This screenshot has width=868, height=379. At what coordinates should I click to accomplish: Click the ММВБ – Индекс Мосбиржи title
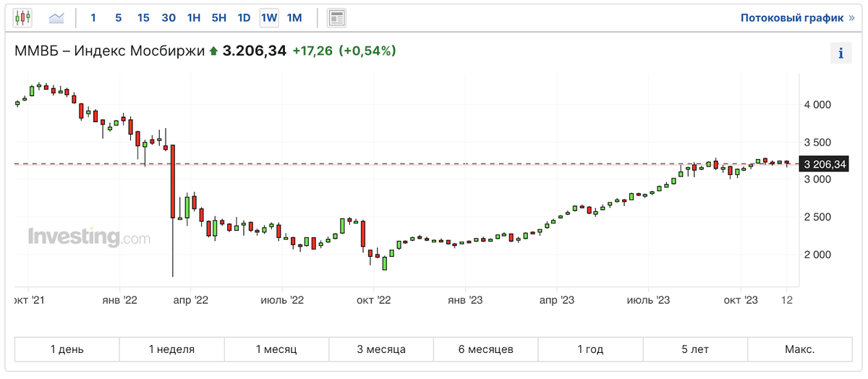pyautogui.click(x=111, y=51)
